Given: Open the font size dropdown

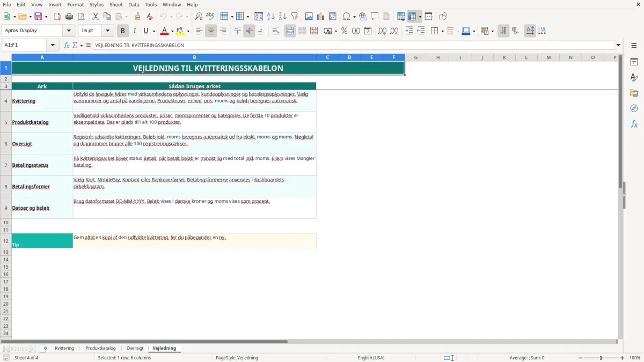Looking at the screenshot, I should [x=107, y=31].
